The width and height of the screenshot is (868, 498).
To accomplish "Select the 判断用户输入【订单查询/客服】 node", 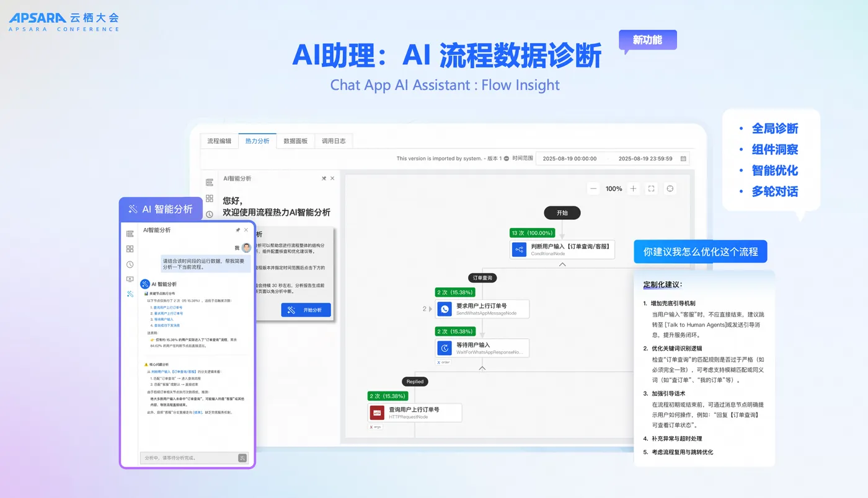I will tap(562, 250).
